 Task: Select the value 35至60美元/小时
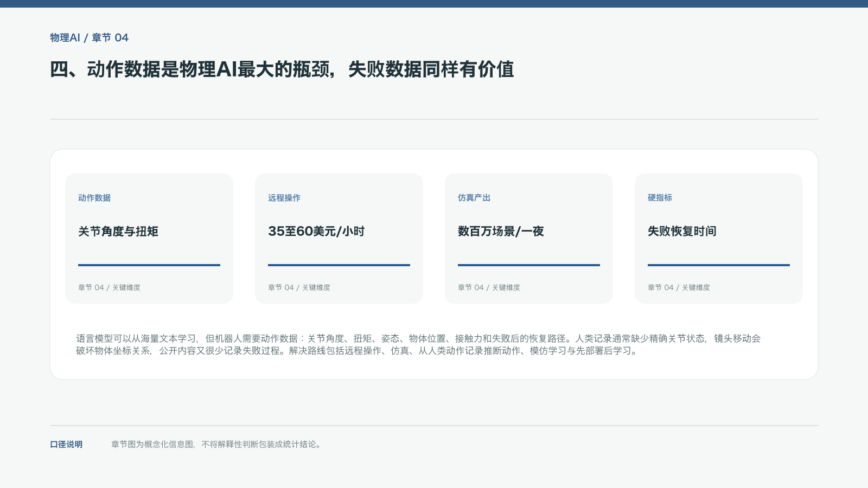point(316,232)
